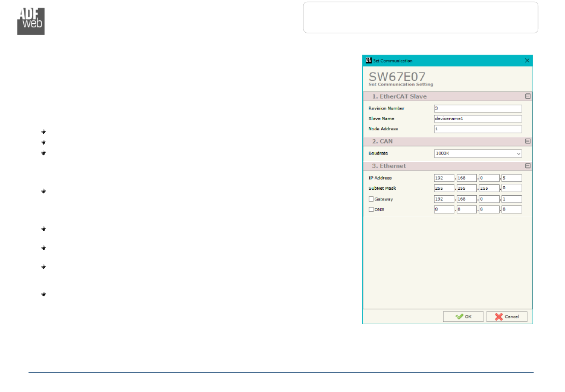This screenshot has height=392, width=565.
Task: Click Gateway first octet 192
Action: coord(444,199)
